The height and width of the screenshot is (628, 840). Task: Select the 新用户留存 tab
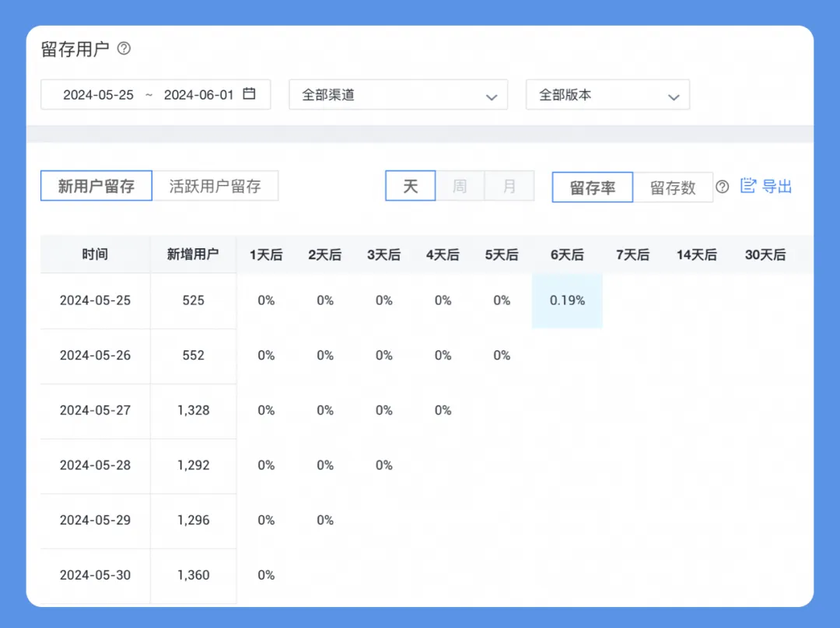click(x=96, y=186)
